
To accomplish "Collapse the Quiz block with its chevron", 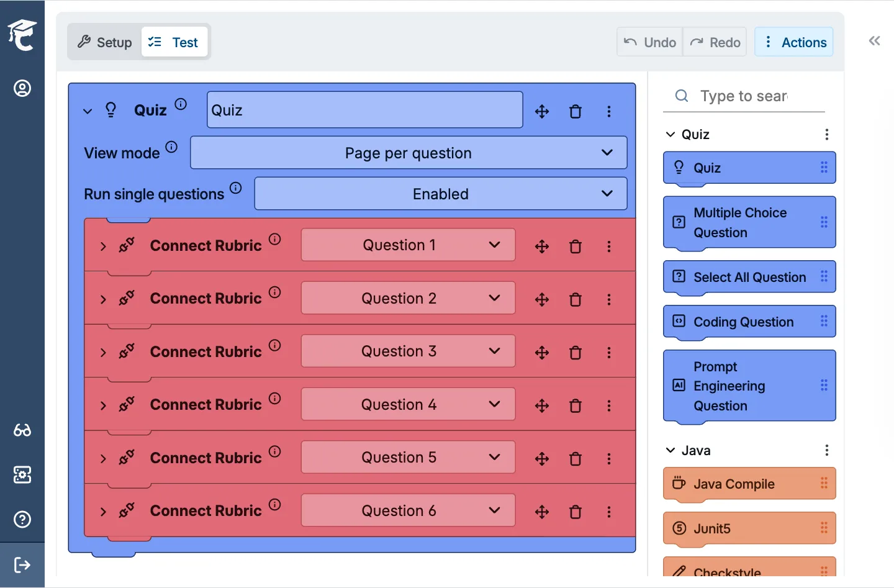I will pyautogui.click(x=87, y=111).
